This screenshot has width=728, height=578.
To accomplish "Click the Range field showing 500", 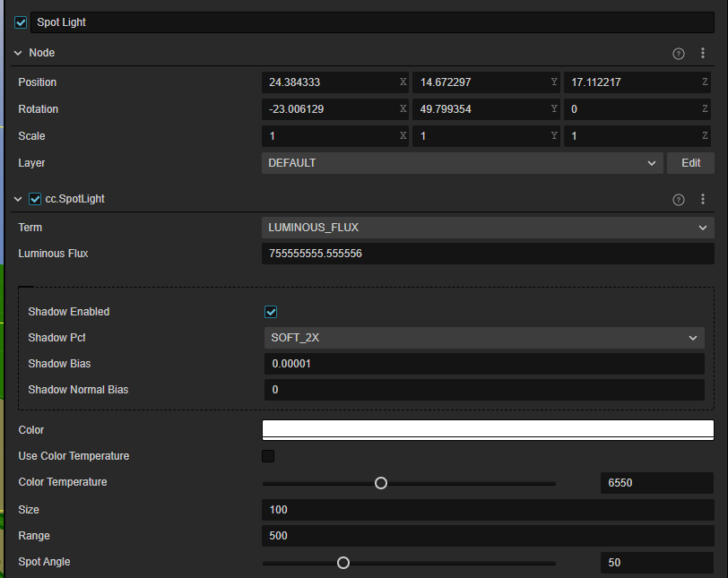I will pyautogui.click(x=488, y=536).
